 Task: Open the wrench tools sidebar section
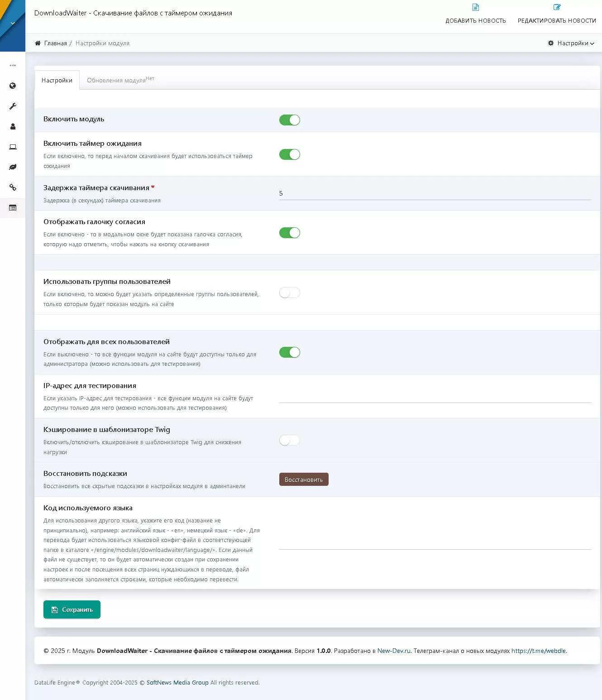pos(13,106)
